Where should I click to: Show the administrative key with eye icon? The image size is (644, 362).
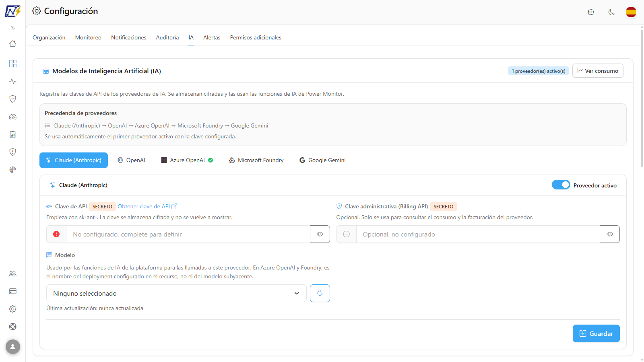[610, 234]
